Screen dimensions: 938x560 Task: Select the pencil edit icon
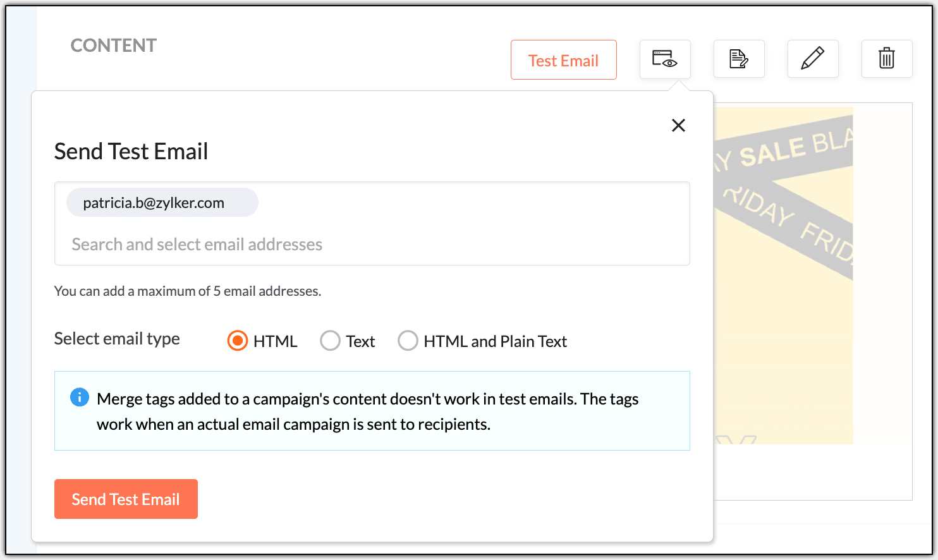pos(813,58)
